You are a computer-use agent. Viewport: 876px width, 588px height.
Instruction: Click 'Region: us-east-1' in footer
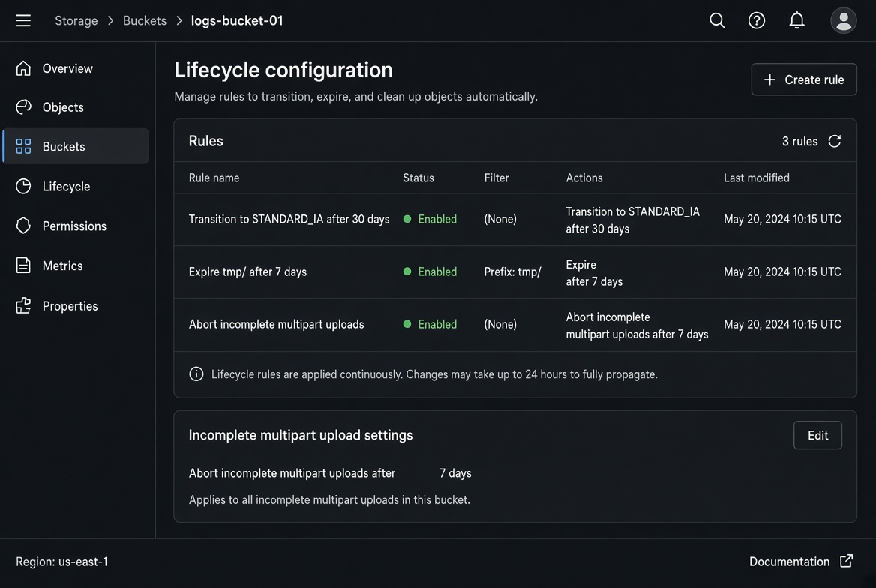pyautogui.click(x=61, y=562)
